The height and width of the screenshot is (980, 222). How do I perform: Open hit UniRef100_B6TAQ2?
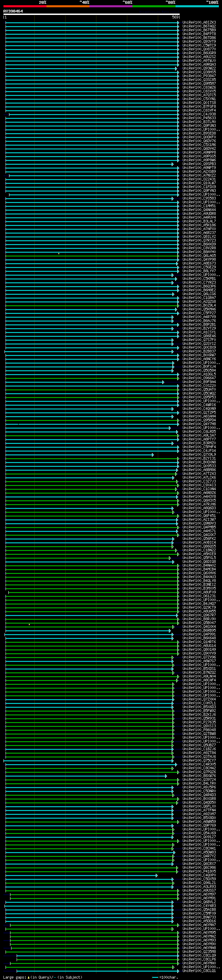click(199, 26)
